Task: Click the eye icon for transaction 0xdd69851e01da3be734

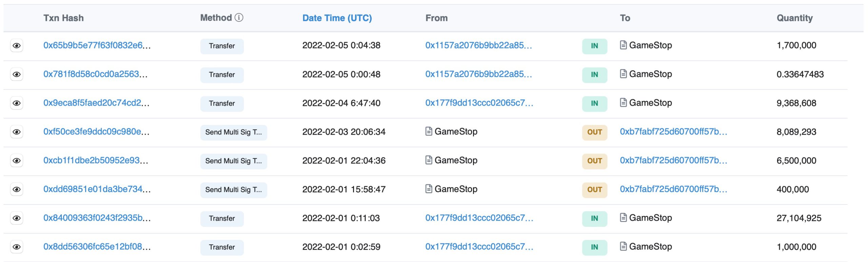Action: [17, 190]
